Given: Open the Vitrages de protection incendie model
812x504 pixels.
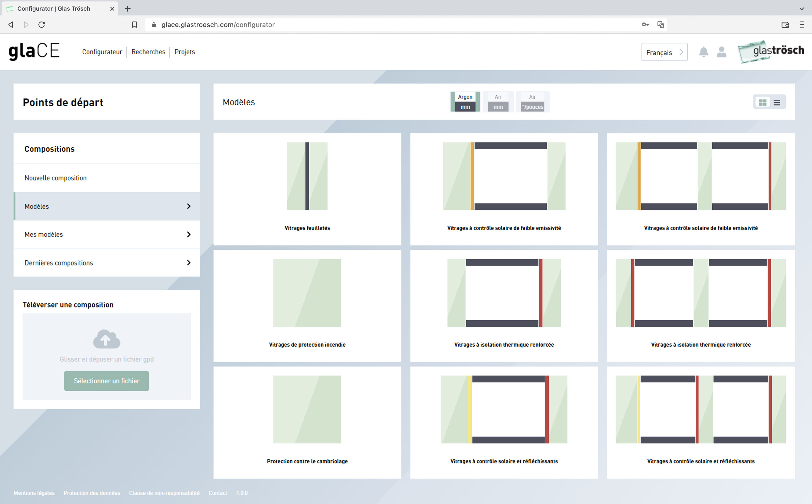Looking at the screenshot, I should coord(307,306).
